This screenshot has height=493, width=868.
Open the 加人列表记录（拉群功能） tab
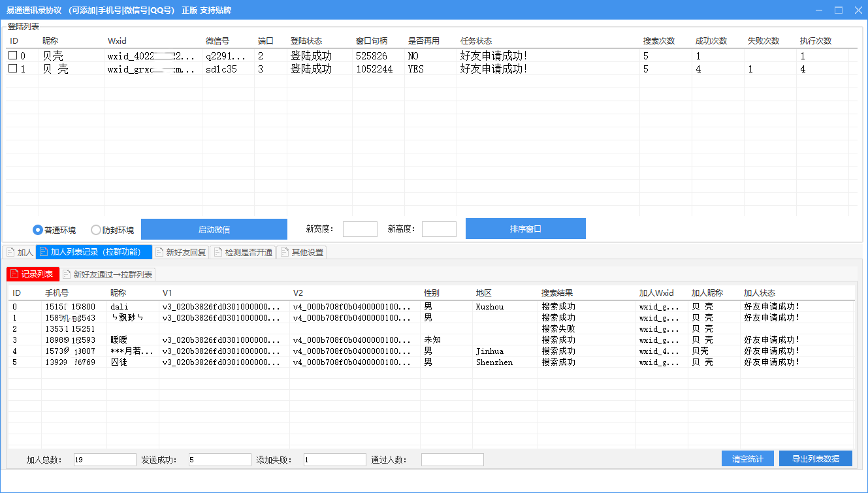(94, 251)
